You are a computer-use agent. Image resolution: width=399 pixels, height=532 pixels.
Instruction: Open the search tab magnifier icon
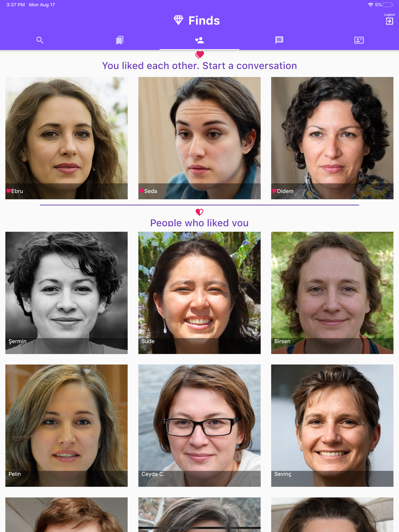tap(40, 40)
